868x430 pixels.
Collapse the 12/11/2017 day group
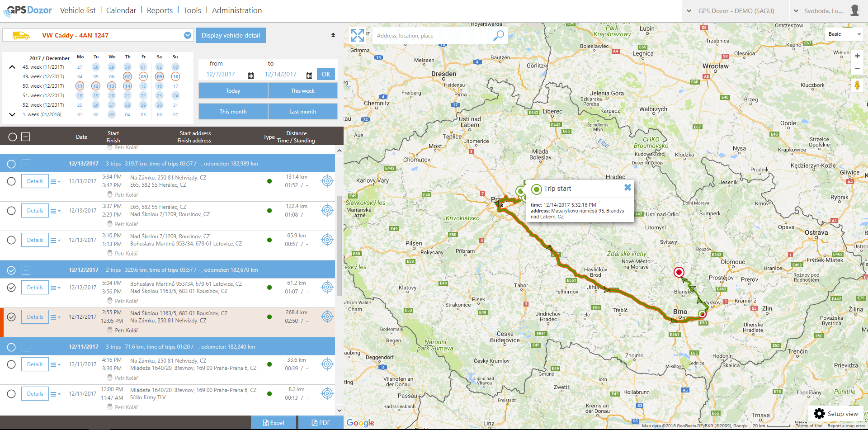(x=26, y=347)
